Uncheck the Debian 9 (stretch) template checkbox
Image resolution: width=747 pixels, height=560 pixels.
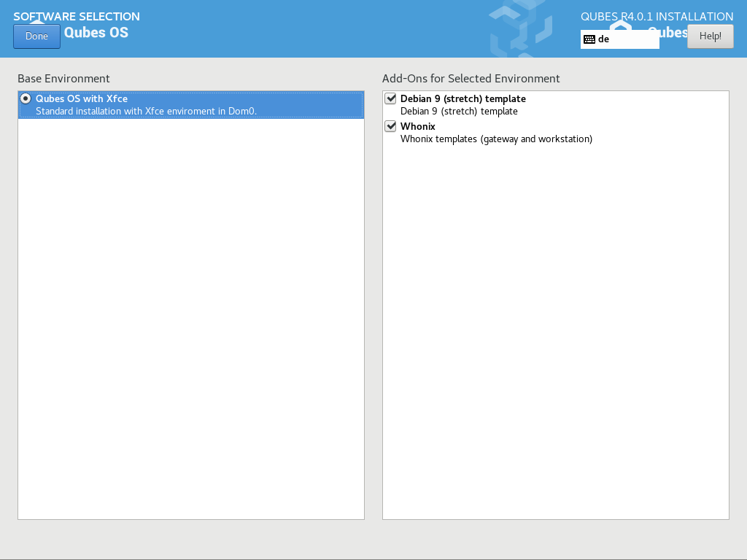[x=391, y=98]
